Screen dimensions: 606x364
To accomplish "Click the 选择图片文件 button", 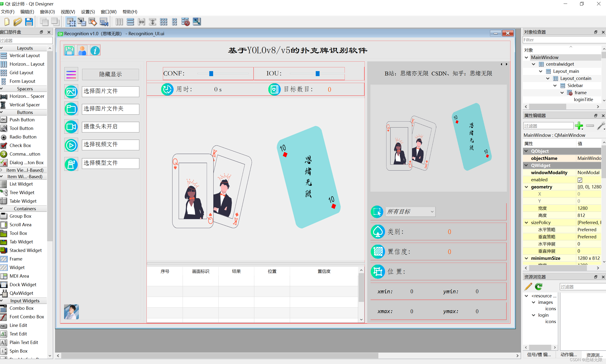I will pyautogui.click(x=109, y=91).
